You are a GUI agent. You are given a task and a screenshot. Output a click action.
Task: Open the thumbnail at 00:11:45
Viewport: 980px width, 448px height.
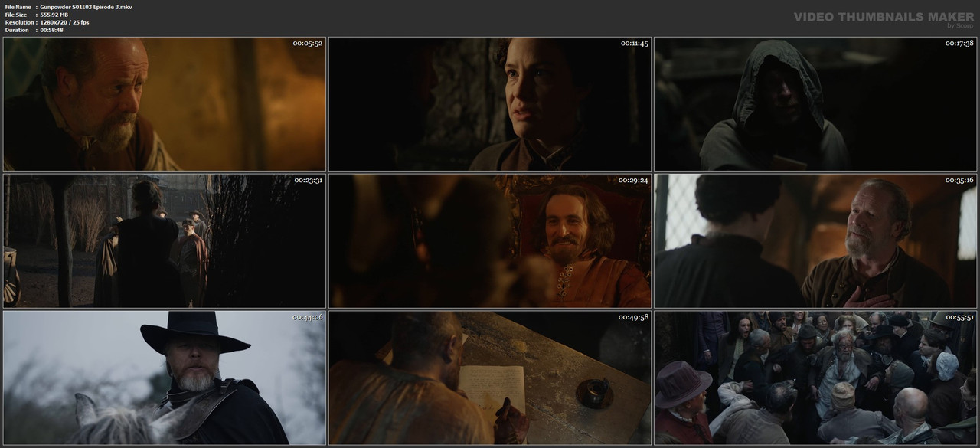pyautogui.click(x=490, y=103)
